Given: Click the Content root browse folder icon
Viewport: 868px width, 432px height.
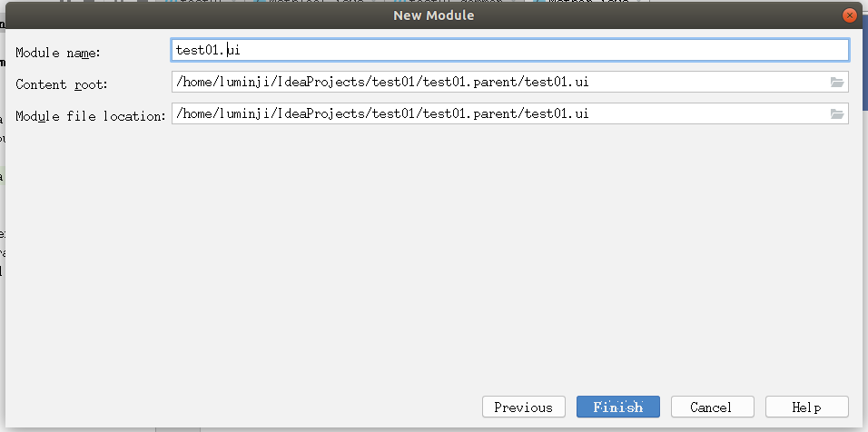Looking at the screenshot, I should pos(837,83).
